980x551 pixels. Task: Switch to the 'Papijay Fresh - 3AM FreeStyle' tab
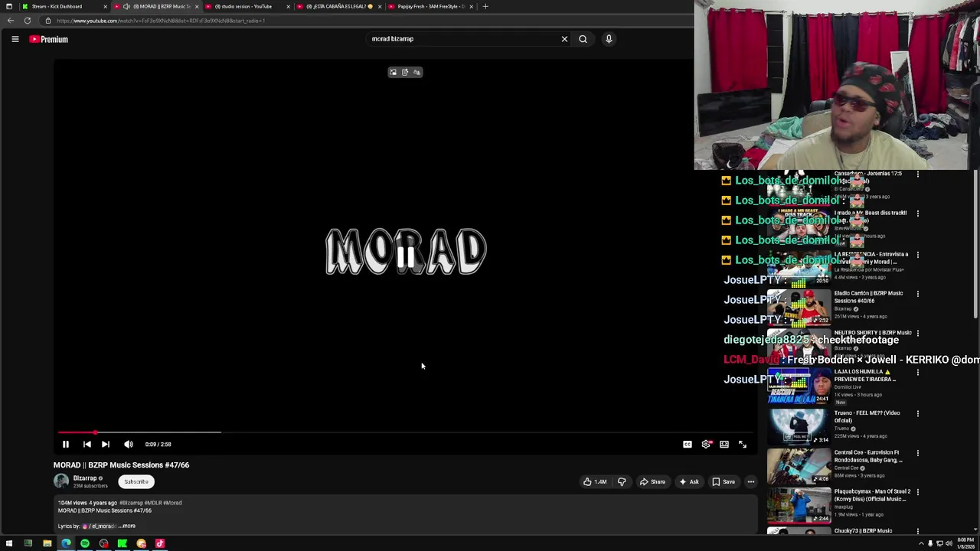coord(431,6)
